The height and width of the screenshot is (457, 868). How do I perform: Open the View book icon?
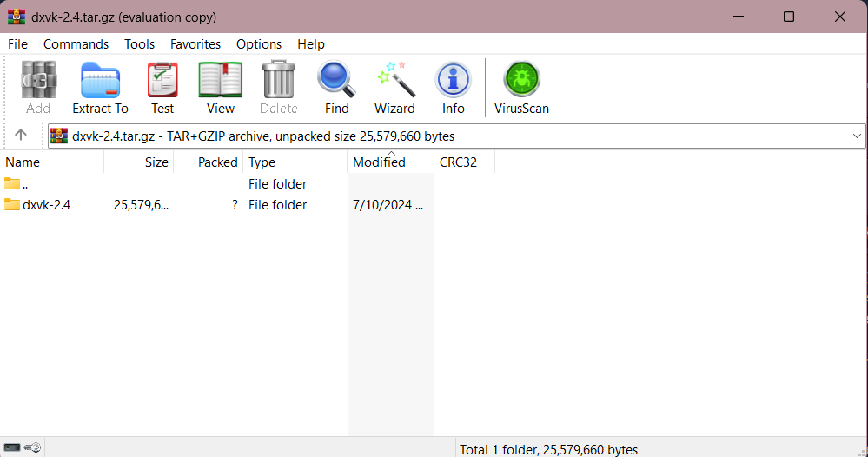tap(221, 88)
